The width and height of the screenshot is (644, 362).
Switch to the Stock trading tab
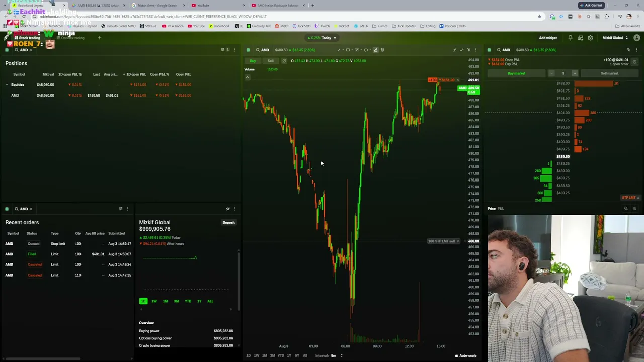tap(27, 38)
